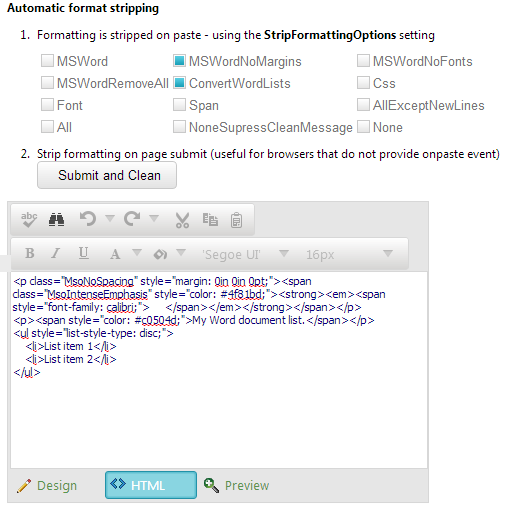Switch to the Design tab
Screen dimensions: 510x516
tap(47, 486)
